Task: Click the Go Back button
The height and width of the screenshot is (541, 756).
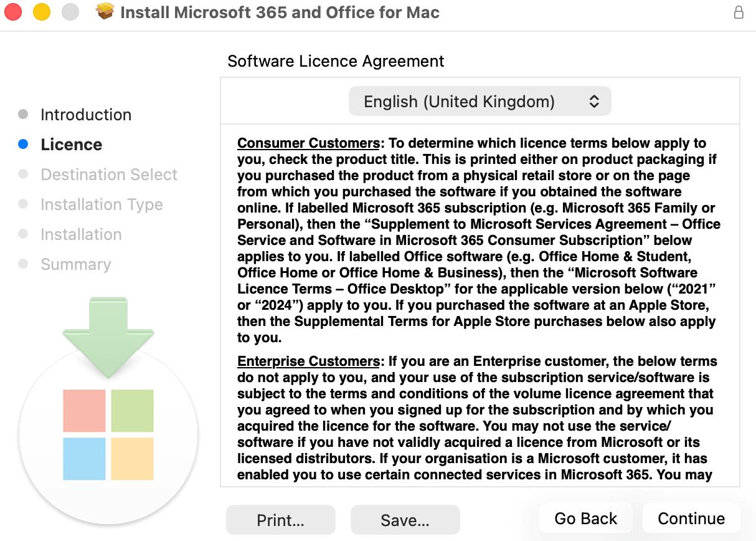Action: (x=586, y=519)
